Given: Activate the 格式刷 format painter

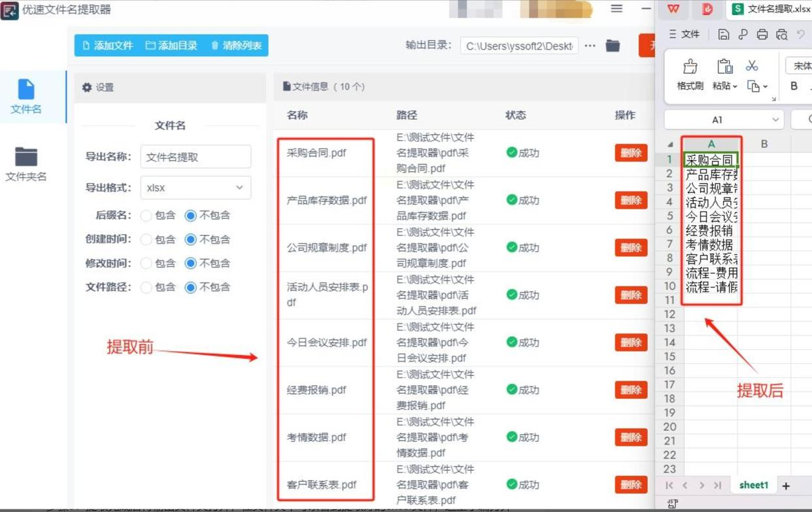Looking at the screenshot, I should 690,75.
